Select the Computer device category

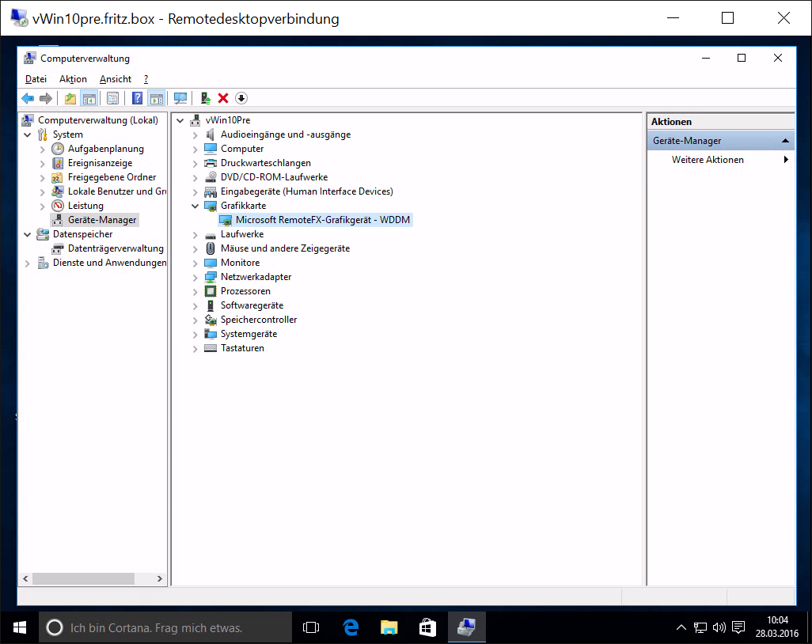point(242,149)
